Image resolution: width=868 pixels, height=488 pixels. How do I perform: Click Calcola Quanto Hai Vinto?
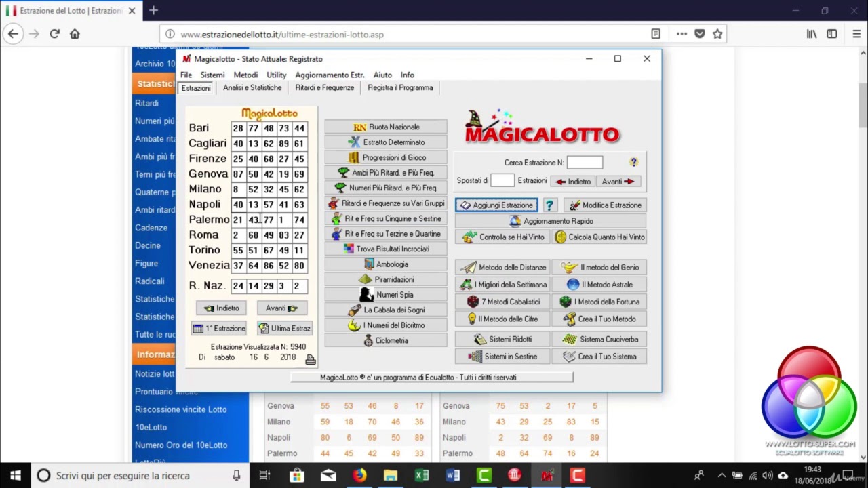(599, 237)
